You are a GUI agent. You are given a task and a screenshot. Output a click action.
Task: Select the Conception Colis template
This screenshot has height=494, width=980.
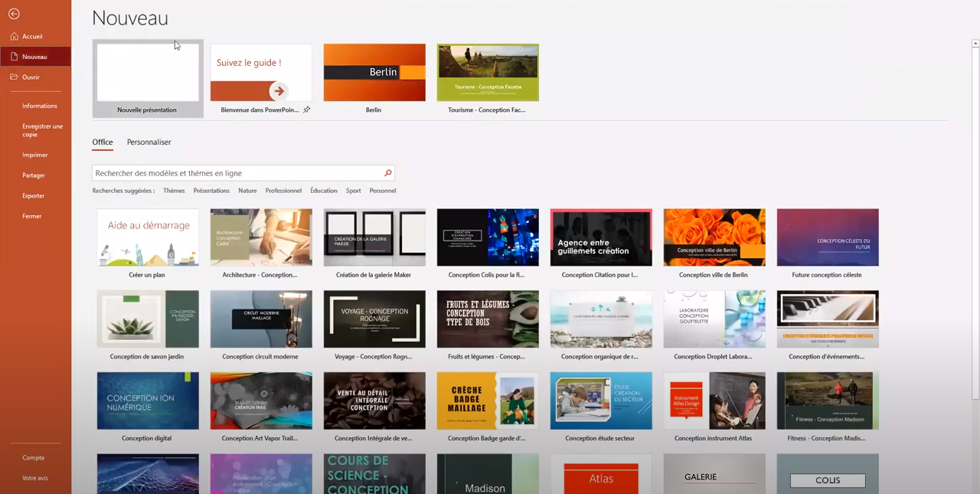click(488, 244)
